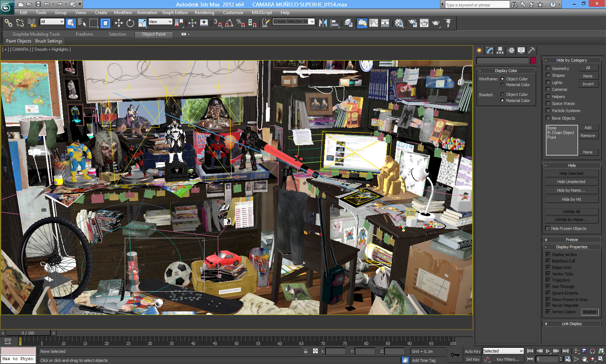Image resolution: width=606 pixels, height=364 pixels.
Task: Click the Hide Selected button
Action: [x=571, y=173]
